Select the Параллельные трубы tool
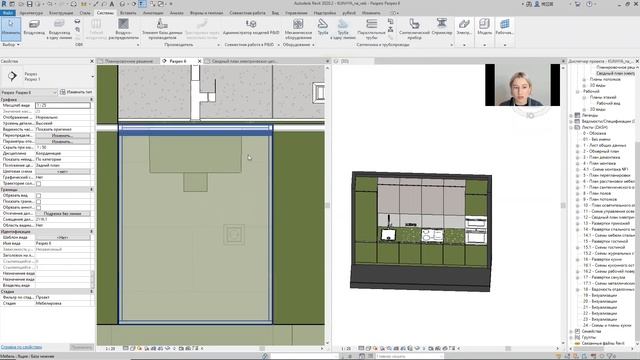640x360 pixels. click(371, 28)
